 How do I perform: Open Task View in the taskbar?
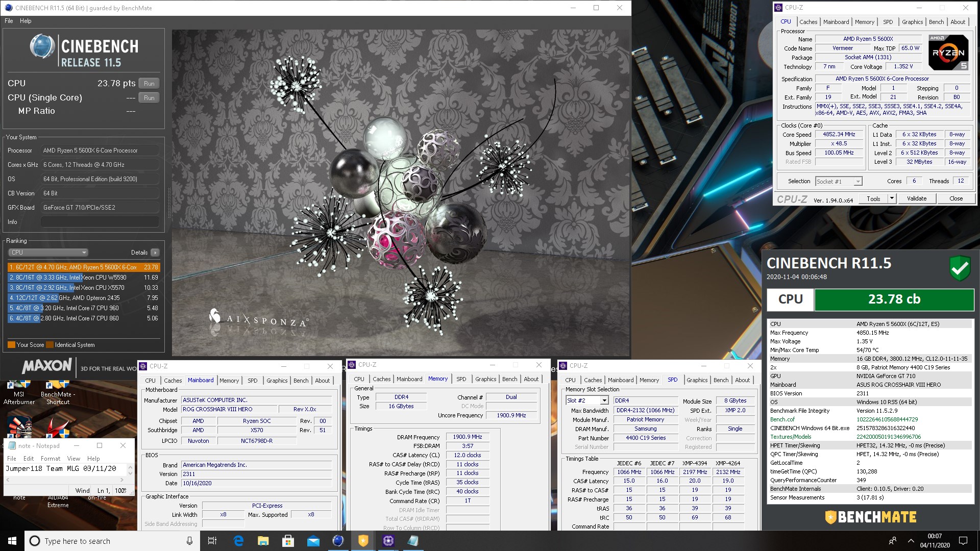(212, 541)
